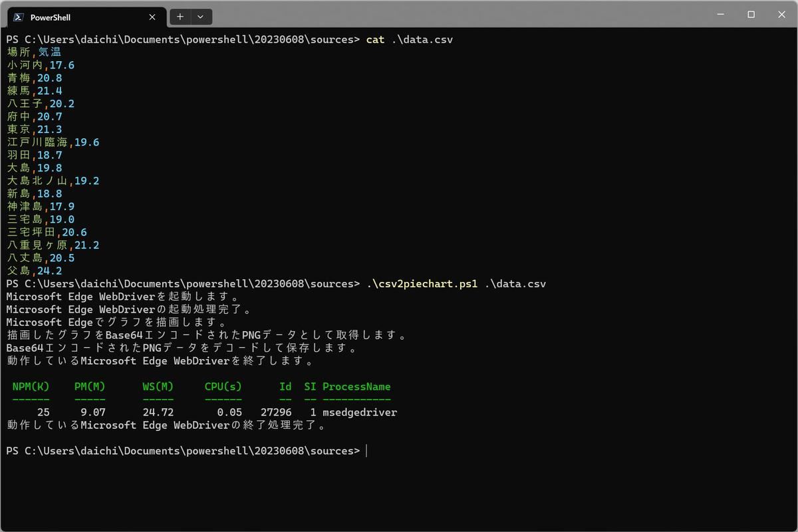Click the 'cat .\data.csv' command text

[x=409, y=39]
